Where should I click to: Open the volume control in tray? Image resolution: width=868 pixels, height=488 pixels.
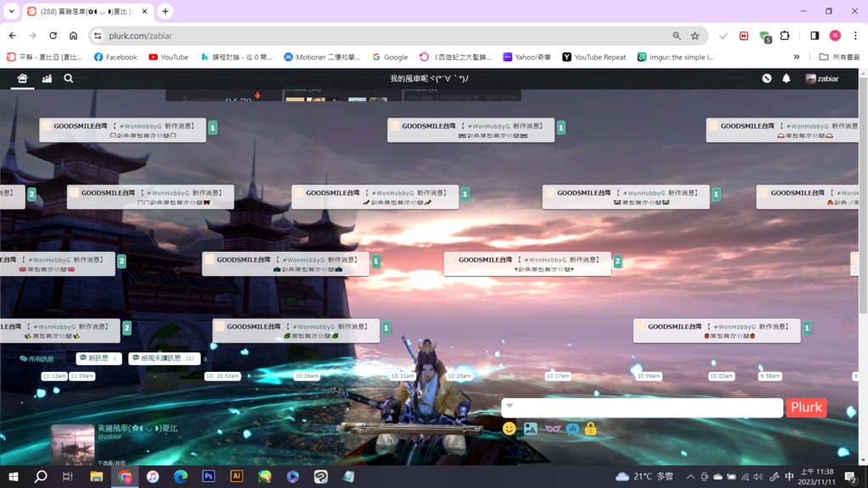tap(758, 477)
